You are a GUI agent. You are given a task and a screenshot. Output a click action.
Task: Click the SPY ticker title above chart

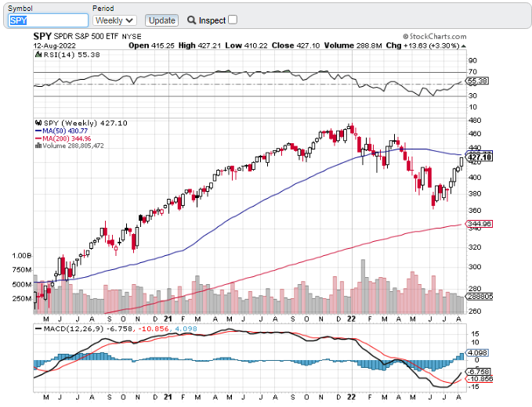click(x=43, y=36)
